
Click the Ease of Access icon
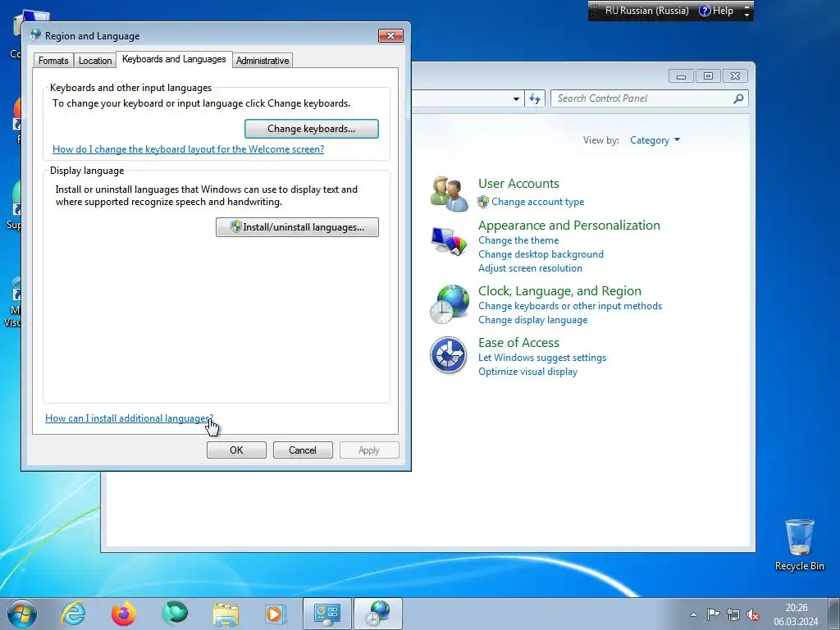449,354
